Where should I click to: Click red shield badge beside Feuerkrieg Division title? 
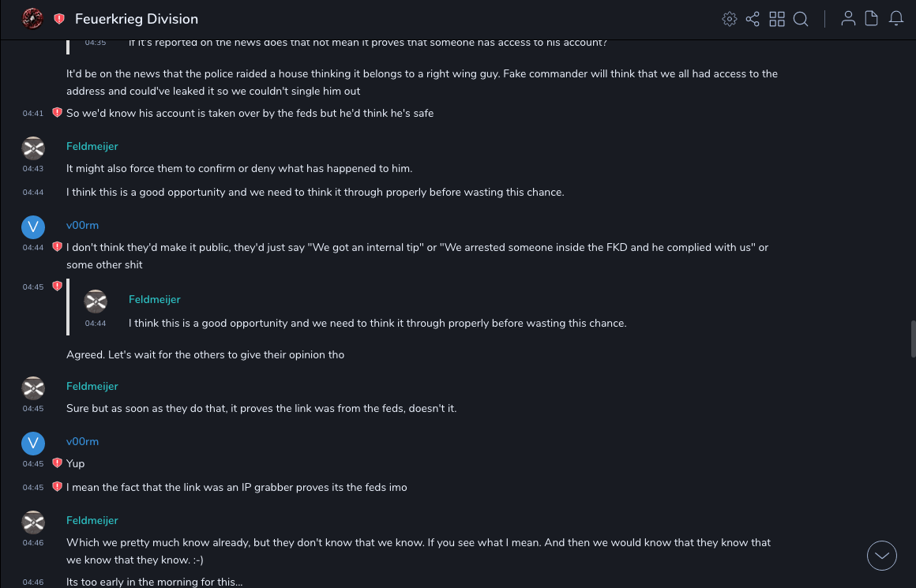point(59,19)
